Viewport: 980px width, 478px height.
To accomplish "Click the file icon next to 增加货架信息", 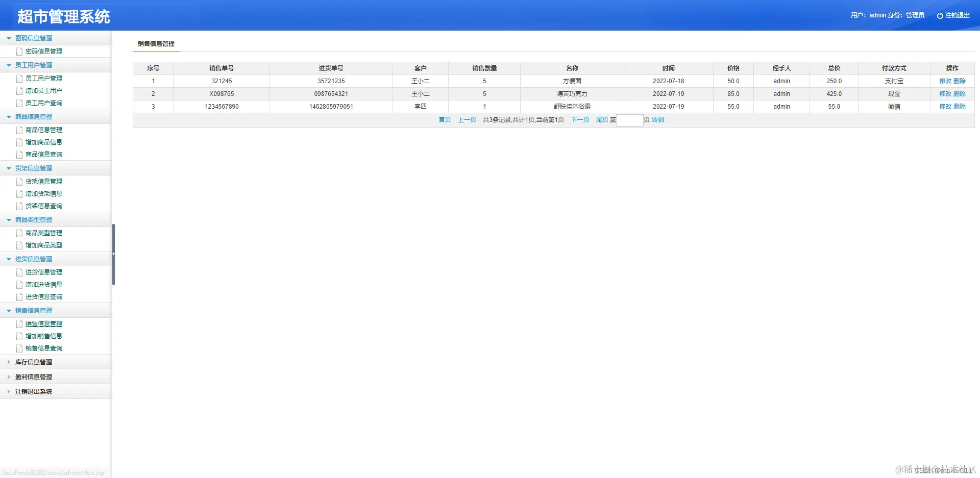I will pos(19,194).
